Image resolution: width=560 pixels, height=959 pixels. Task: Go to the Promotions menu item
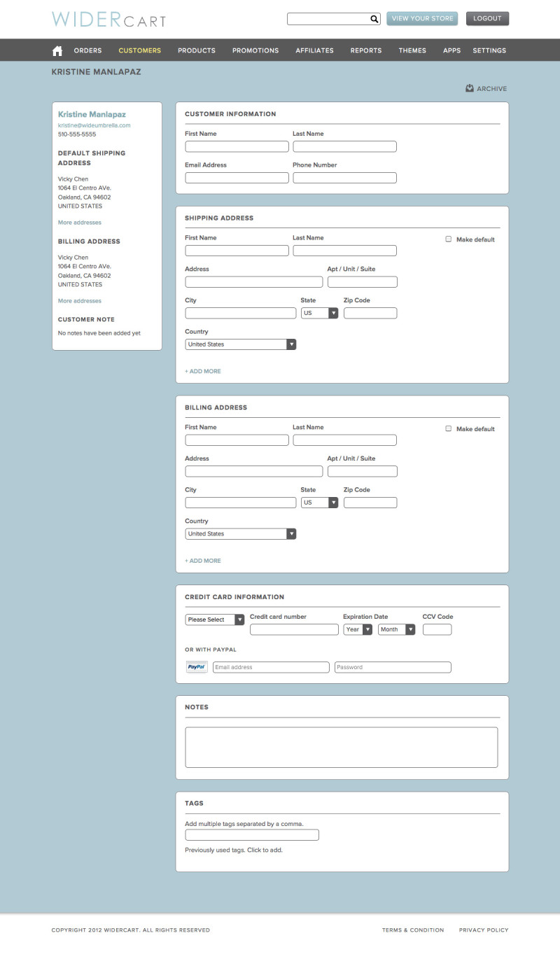(x=255, y=50)
